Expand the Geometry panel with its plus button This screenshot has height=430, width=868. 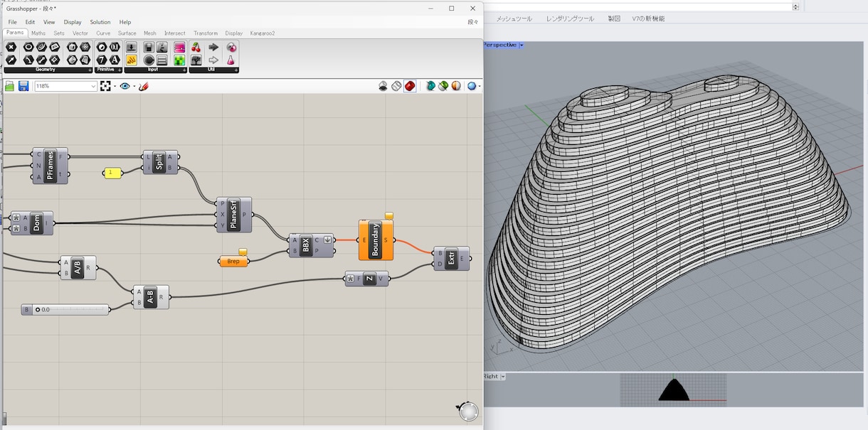tap(90, 70)
